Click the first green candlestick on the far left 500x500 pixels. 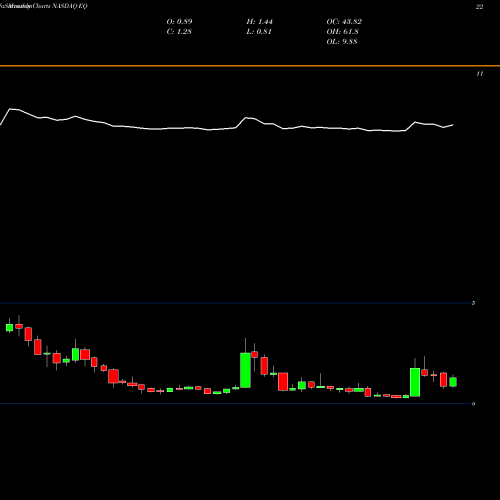coord(9,327)
